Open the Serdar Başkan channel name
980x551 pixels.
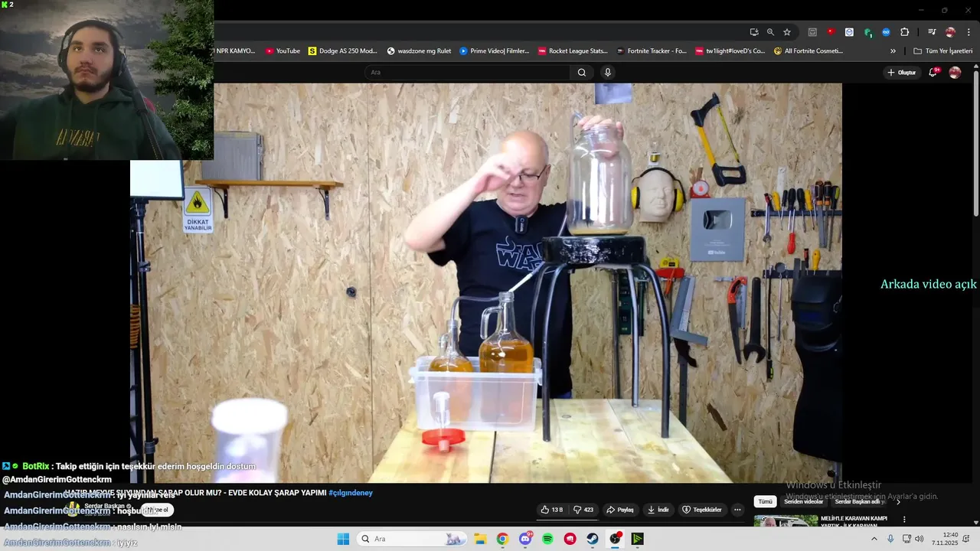click(x=106, y=506)
